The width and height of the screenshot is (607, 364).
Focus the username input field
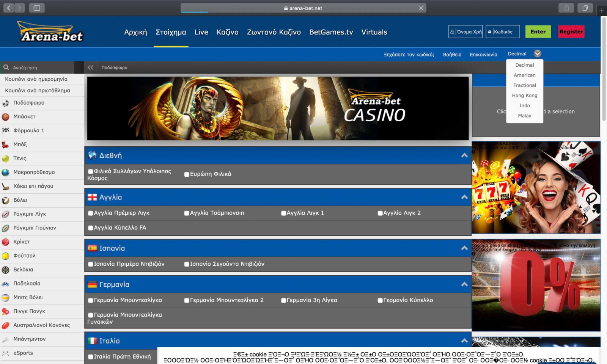(x=465, y=32)
